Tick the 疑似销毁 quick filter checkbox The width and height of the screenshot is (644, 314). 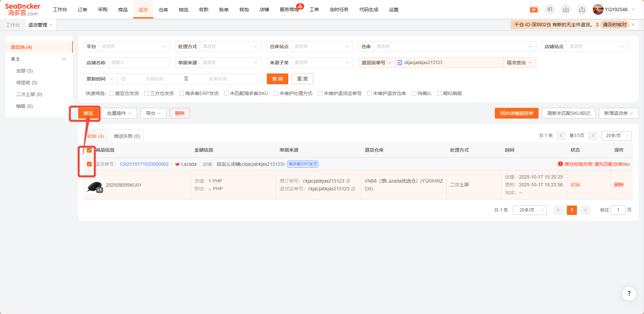(x=440, y=93)
